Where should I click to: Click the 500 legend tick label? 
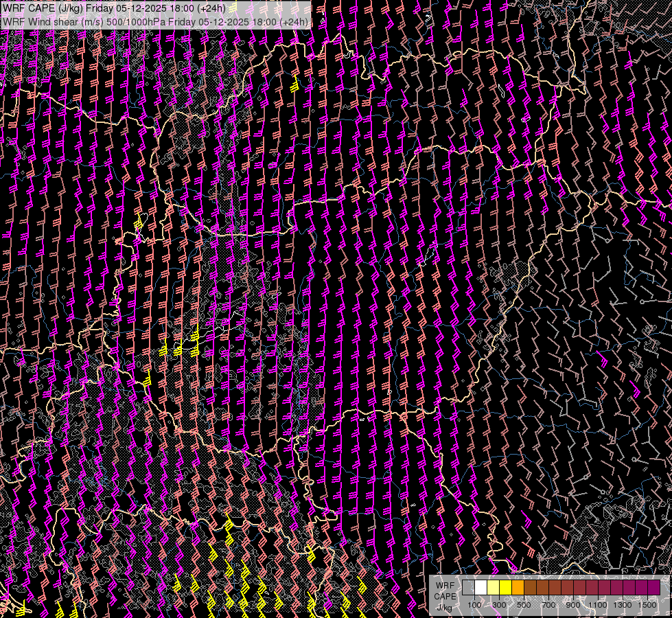click(x=524, y=605)
